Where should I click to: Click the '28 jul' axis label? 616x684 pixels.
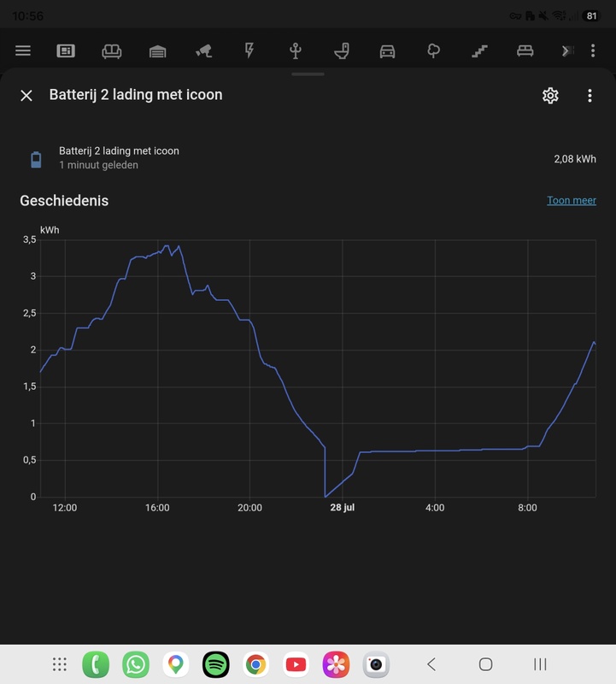(x=343, y=508)
